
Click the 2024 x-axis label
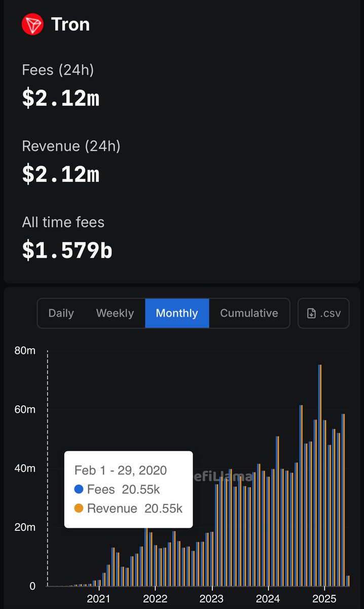pos(268,599)
